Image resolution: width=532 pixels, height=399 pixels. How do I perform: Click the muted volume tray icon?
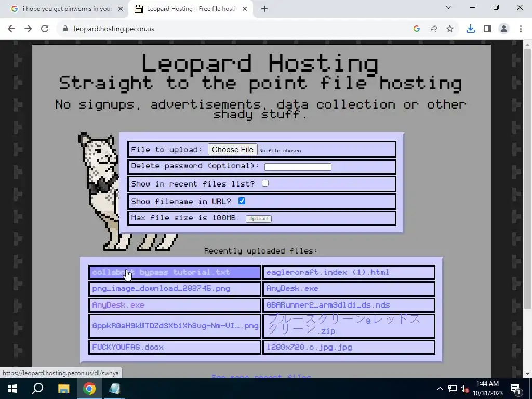(x=465, y=389)
